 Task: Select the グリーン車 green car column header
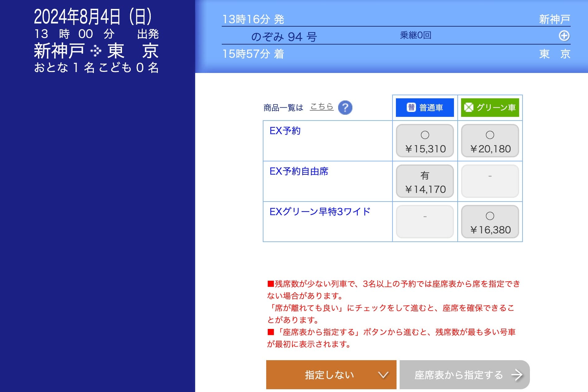pyautogui.click(x=490, y=107)
